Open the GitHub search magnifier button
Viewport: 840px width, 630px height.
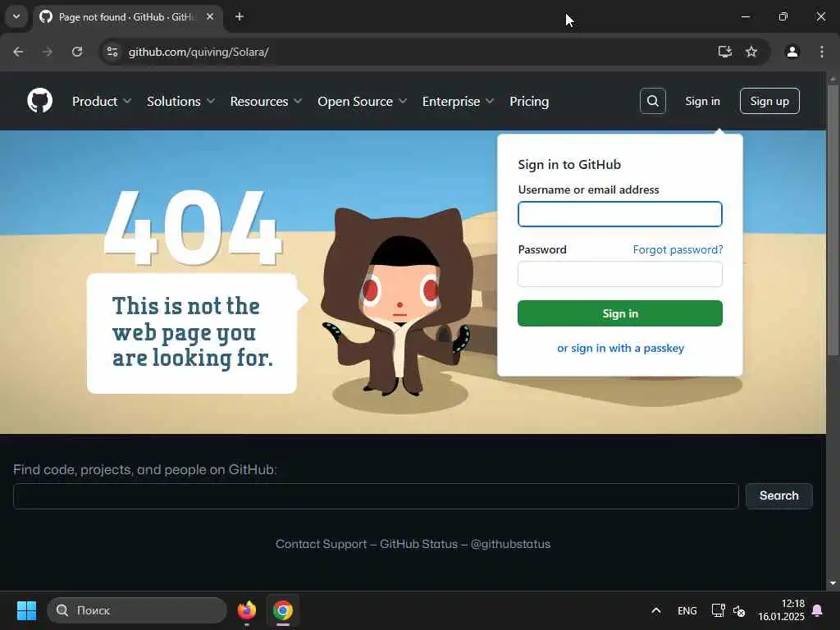coord(652,101)
